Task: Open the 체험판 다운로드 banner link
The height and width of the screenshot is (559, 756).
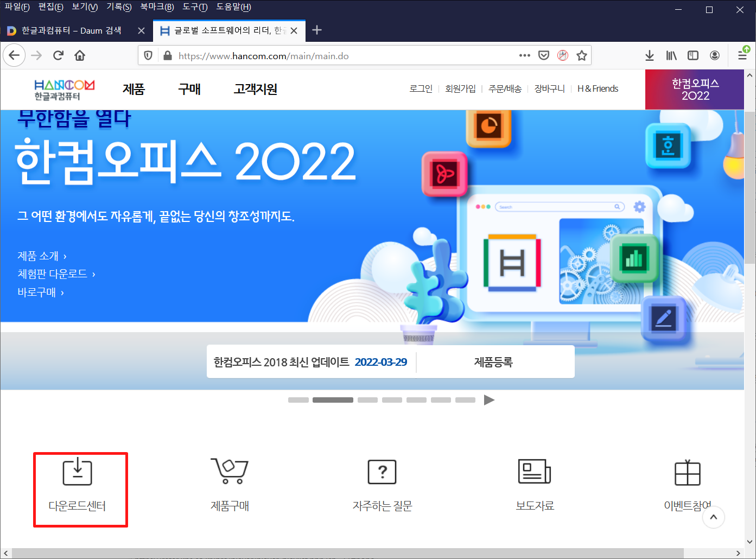Action: click(56, 274)
